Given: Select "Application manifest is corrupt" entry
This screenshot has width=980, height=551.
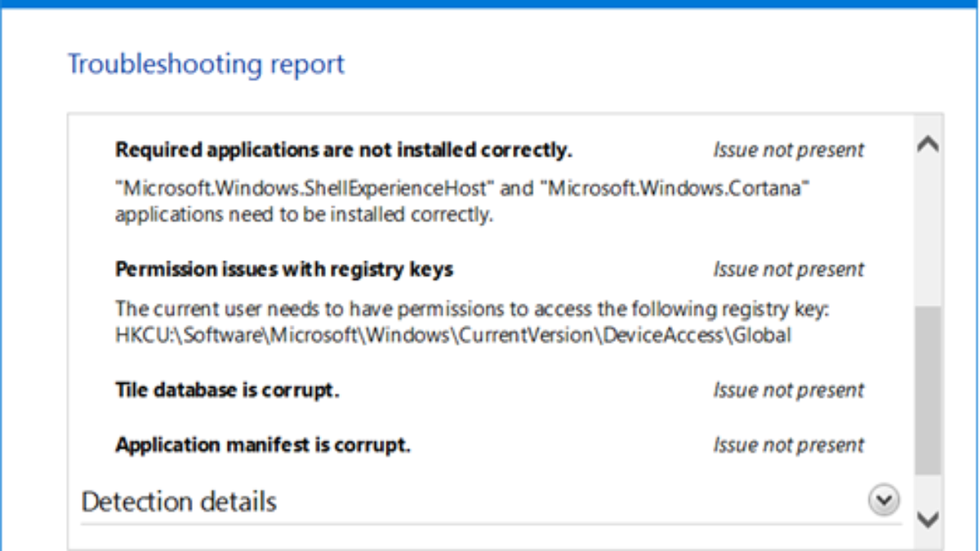Looking at the screenshot, I should (x=262, y=445).
